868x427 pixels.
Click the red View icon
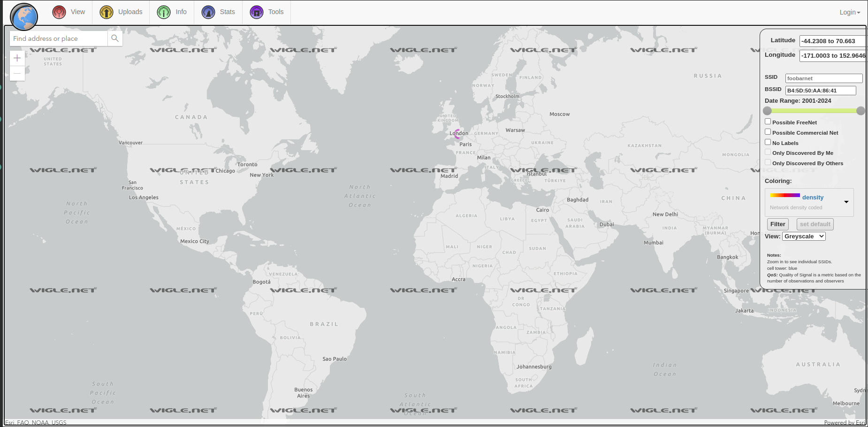pos(59,12)
